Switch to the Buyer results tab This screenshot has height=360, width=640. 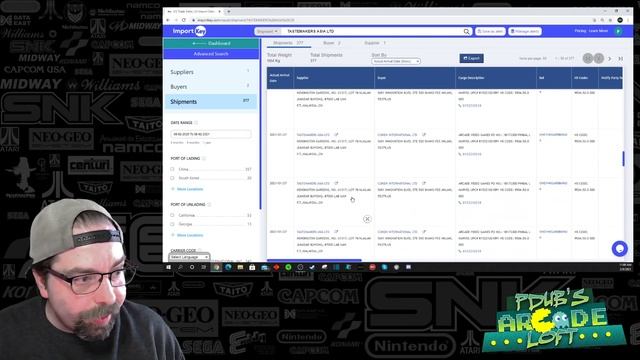point(331,43)
